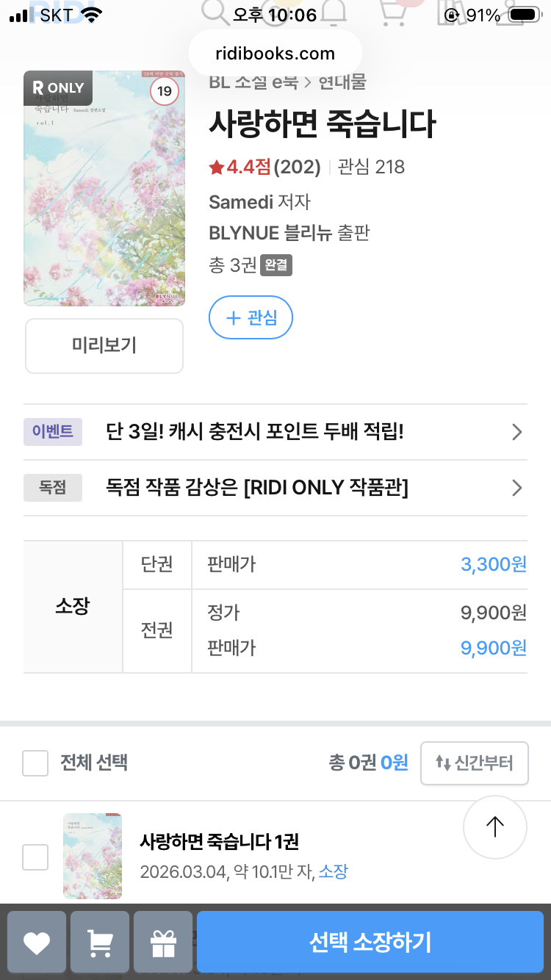Image resolution: width=551 pixels, height=980 pixels.
Task: Open the 연대물 category breadcrumb
Action: pyautogui.click(x=342, y=82)
